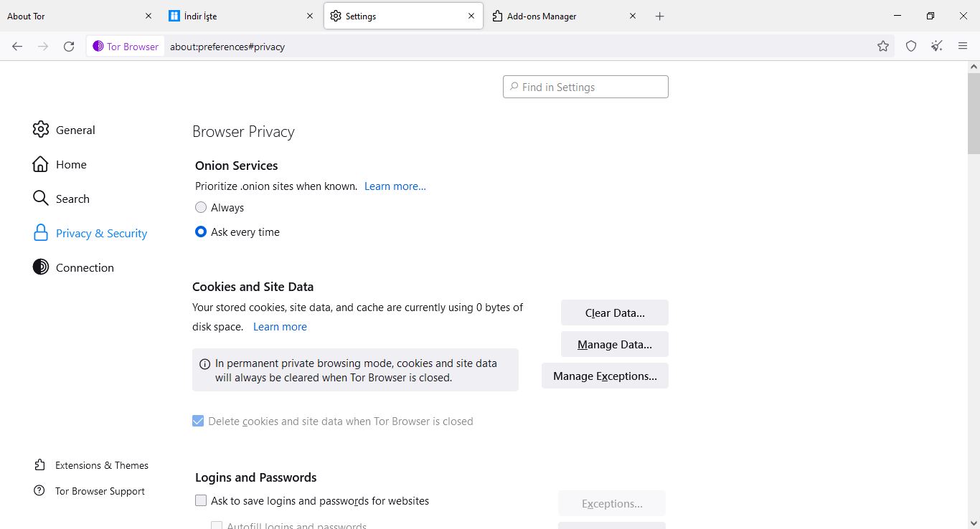Click the Onion Services heading

coord(236,166)
